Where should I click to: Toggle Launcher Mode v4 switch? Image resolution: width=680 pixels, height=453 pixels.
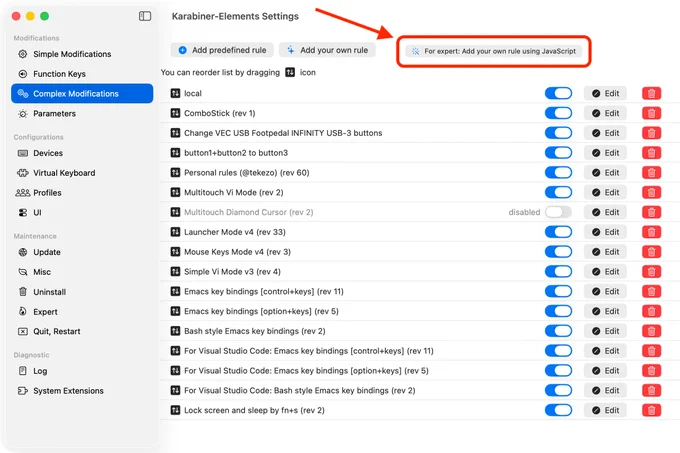558,232
